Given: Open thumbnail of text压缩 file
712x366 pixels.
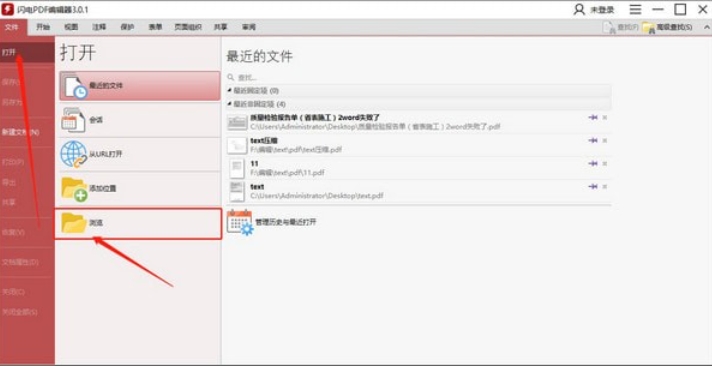Looking at the screenshot, I should [237, 145].
